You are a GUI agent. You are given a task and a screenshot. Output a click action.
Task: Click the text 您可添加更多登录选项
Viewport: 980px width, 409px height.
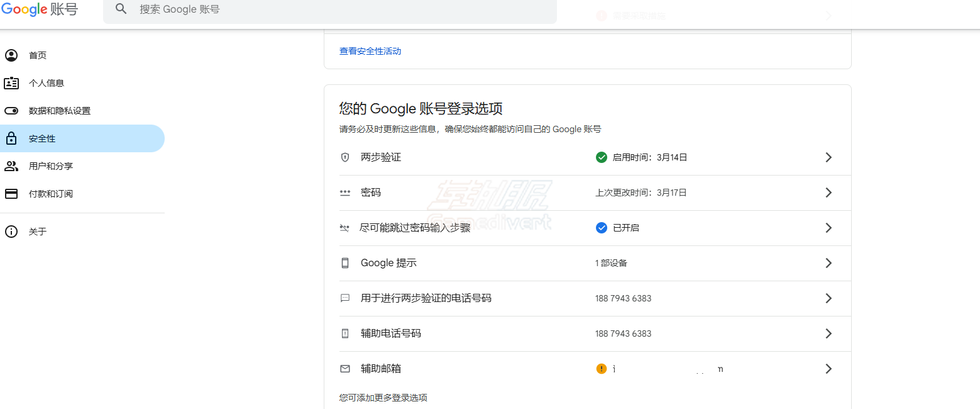click(x=383, y=398)
